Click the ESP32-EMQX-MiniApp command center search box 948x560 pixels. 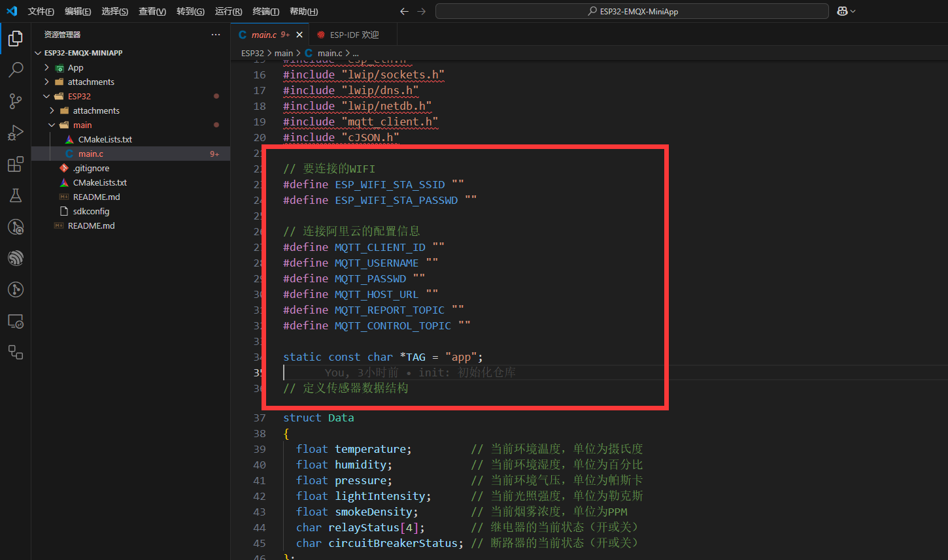[x=632, y=11]
